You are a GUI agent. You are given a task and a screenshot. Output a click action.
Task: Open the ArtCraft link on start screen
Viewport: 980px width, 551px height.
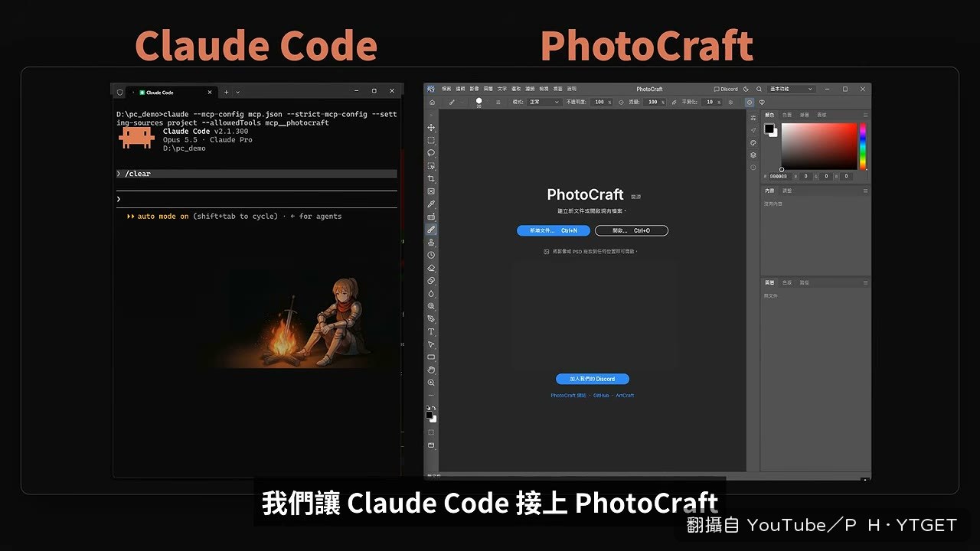click(625, 396)
